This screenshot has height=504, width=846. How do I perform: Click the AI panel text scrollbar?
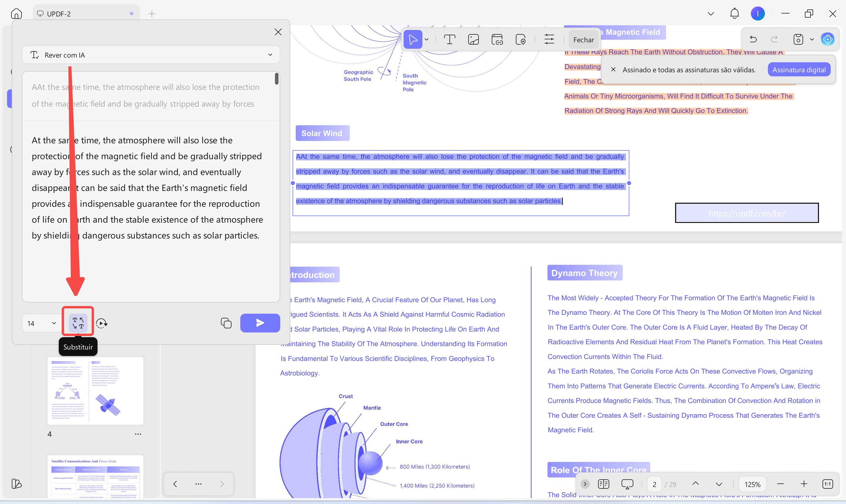coord(277,79)
